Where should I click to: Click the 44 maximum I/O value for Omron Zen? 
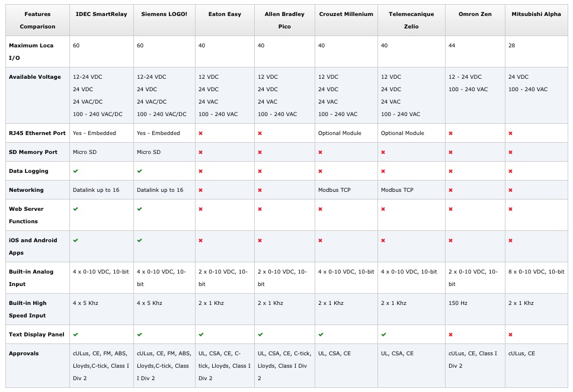(452, 46)
